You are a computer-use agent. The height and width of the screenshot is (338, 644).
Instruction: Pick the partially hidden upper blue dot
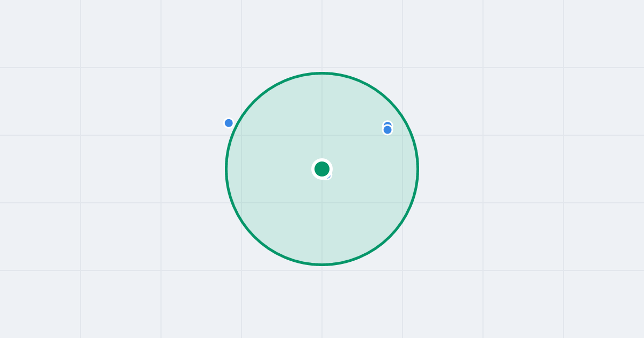click(x=387, y=123)
